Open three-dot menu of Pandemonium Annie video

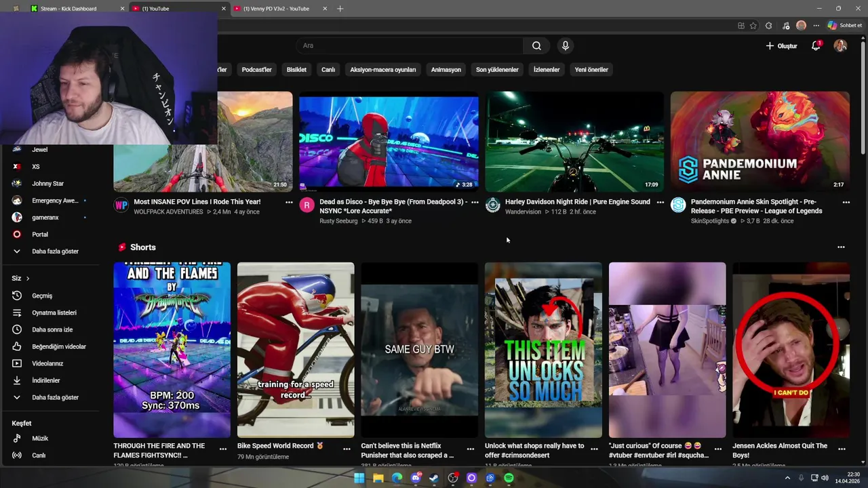[846, 202]
